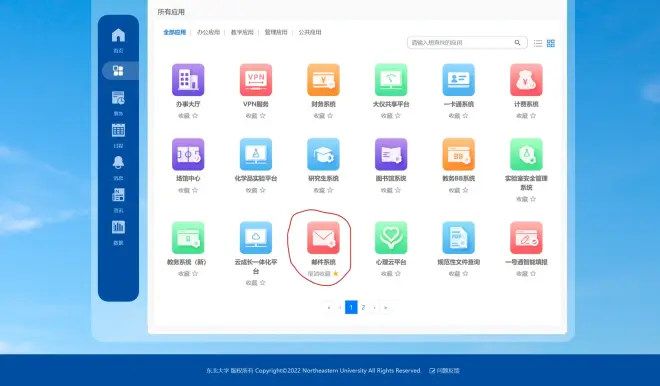The image size is (660, 386).
Task: Open the 研究生系统 graduation cap icon
Action: (323, 154)
